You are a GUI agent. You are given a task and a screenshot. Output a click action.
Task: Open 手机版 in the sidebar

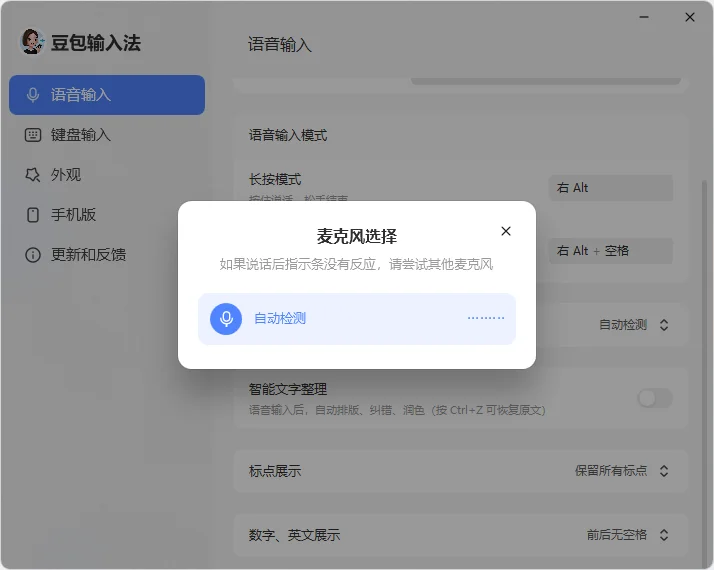pyautogui.click(x=107, y=215)
